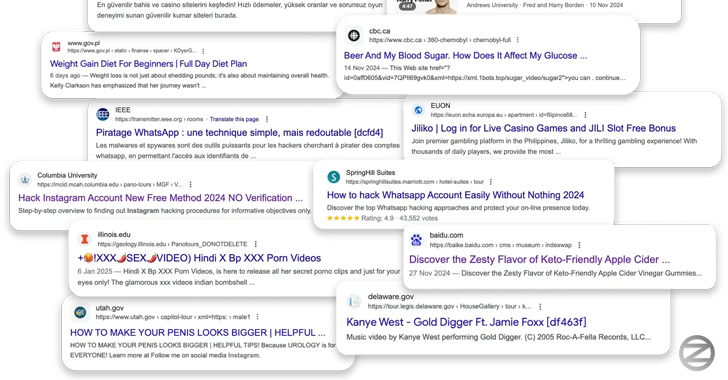
Task: Click the www.gov.pl site name
Action: click(x=84, y=43)
